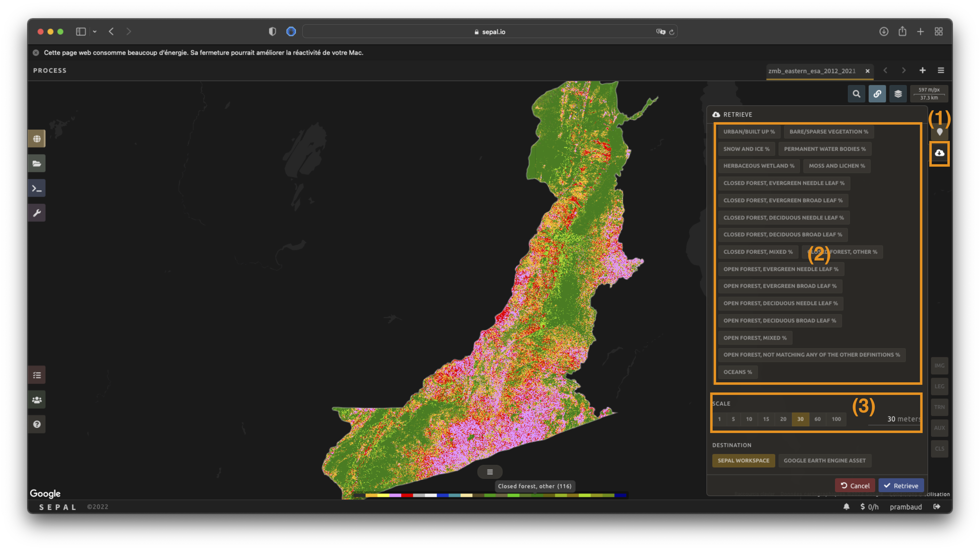The image size is (980, 550).
Task: Toggle CLOSED FOREST, MIXED % band
Action: click(x=757, y=252)
